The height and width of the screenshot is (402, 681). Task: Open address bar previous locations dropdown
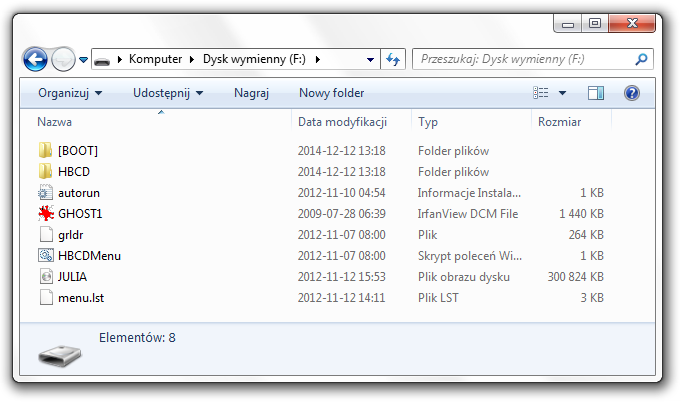click(370, 59)
